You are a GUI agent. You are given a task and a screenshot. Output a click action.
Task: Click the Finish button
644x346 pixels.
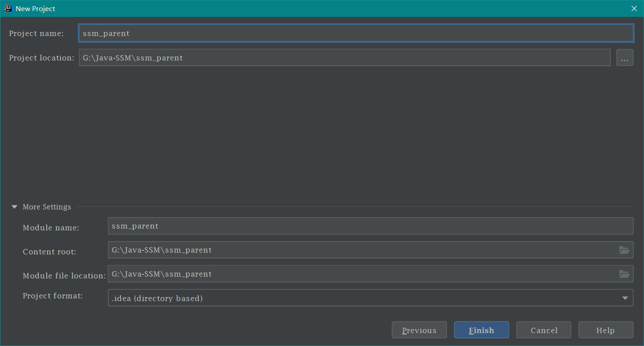(x=481, y=330)
